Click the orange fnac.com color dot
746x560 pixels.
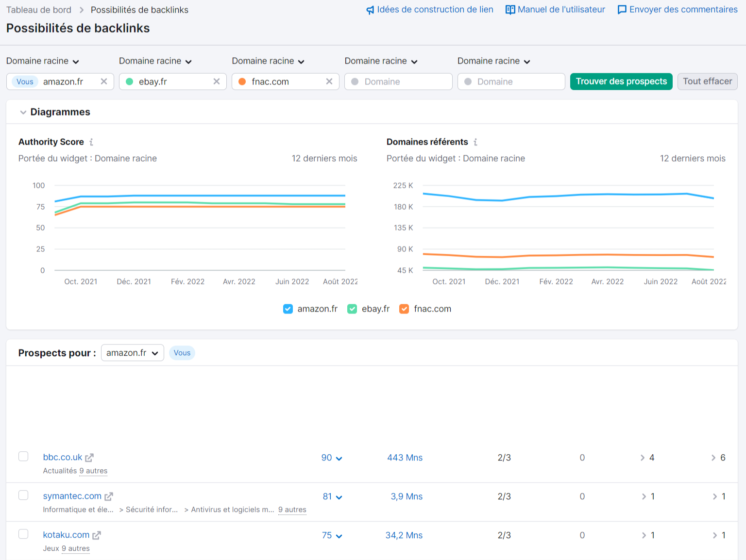(x=242, y=82)
